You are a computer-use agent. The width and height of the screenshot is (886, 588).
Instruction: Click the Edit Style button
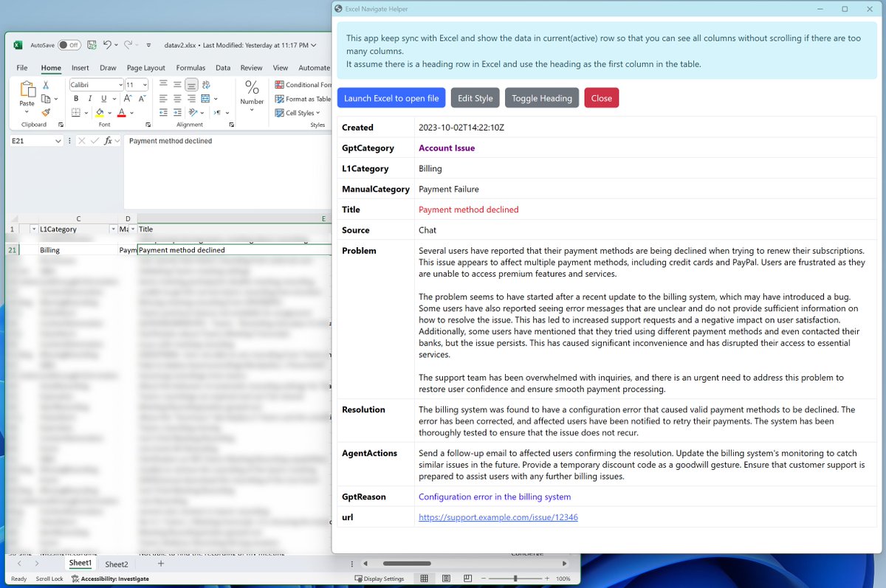click(475, 98)
